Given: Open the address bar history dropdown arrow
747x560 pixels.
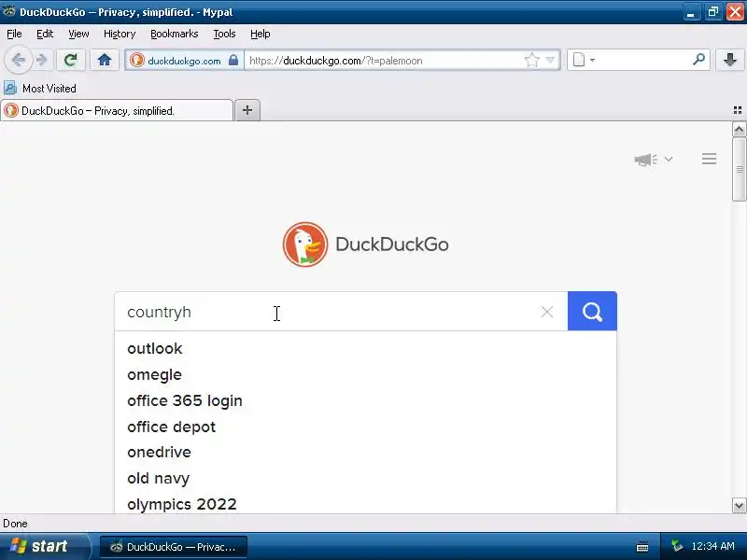Looking at the screenshot, I should pos(550,61).
